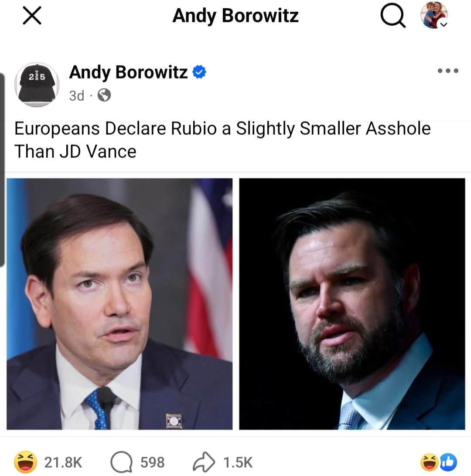This screenshot has height=476, width=471.
Task: Tap the laughing emoji beside 21.8K
Action: (26, 462)
